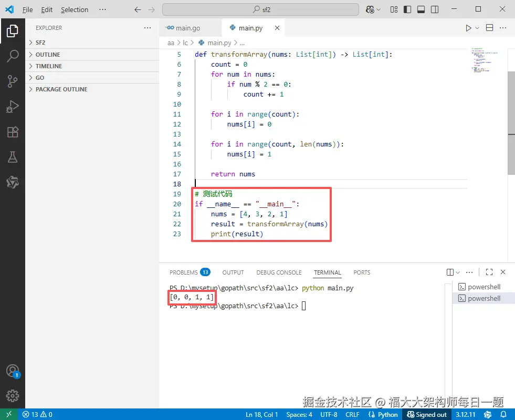This screenshot has width=515, height=420.
Task: Expand the PACKAGE OUTLINE section
Action: (x=92, y=89)
